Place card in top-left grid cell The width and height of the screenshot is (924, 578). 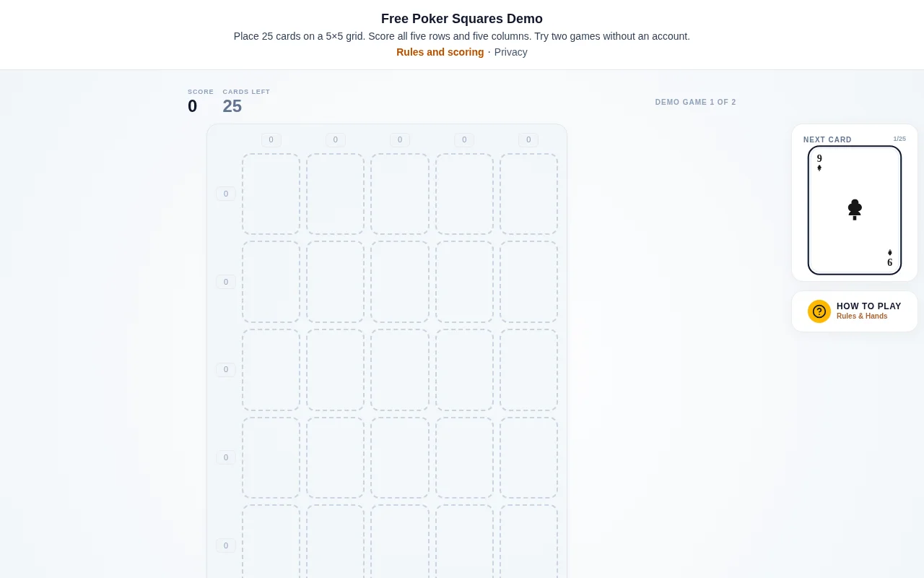click(x=271, y=194)
